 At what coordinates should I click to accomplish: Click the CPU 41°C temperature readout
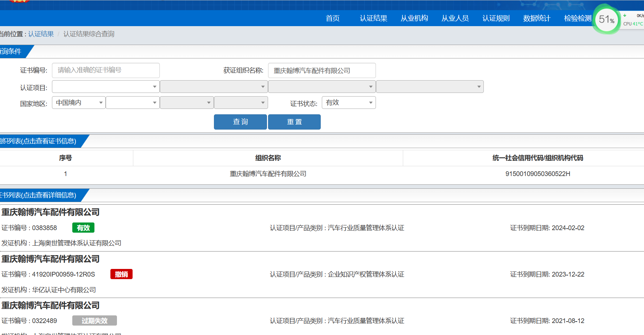[633, 24]
